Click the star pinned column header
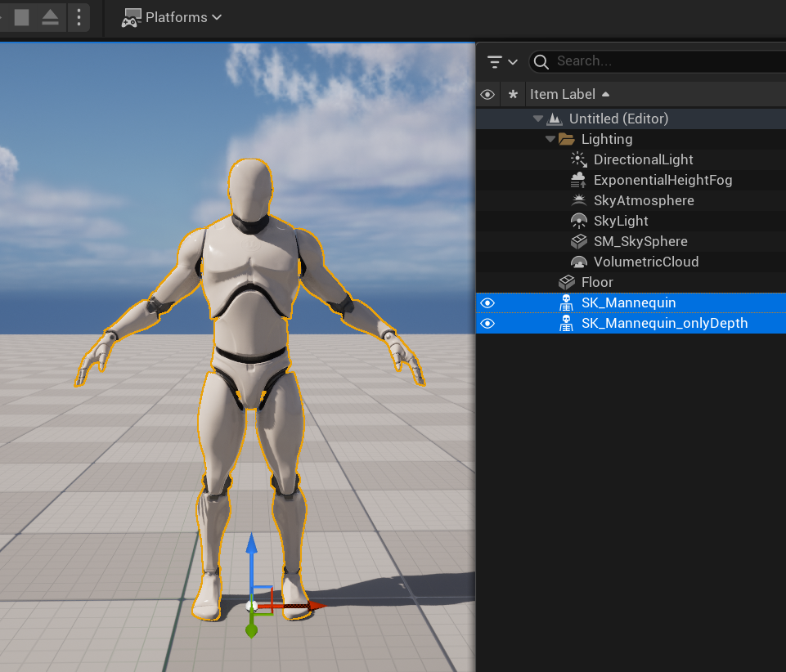Screen dimensions: 786x672 pos(513,94)
